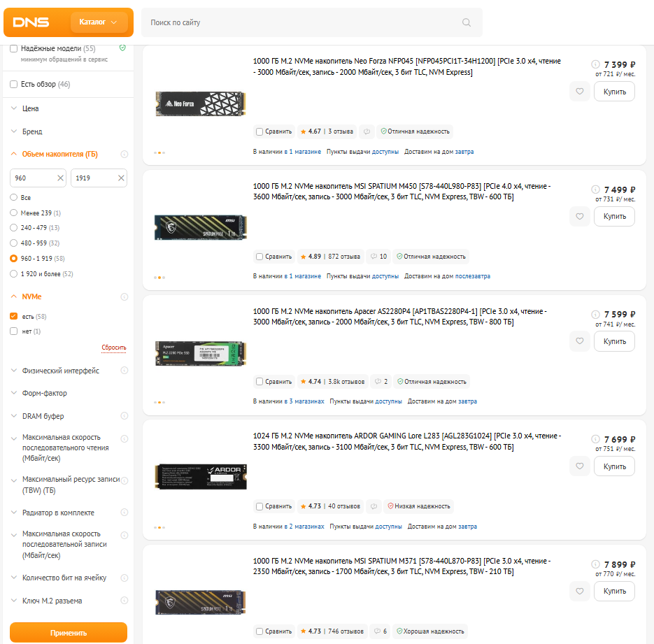Viewport: 654px width, 644px height.
Task: Open the Neo Forza product thumbnail
Action: [x=201, y=103]
